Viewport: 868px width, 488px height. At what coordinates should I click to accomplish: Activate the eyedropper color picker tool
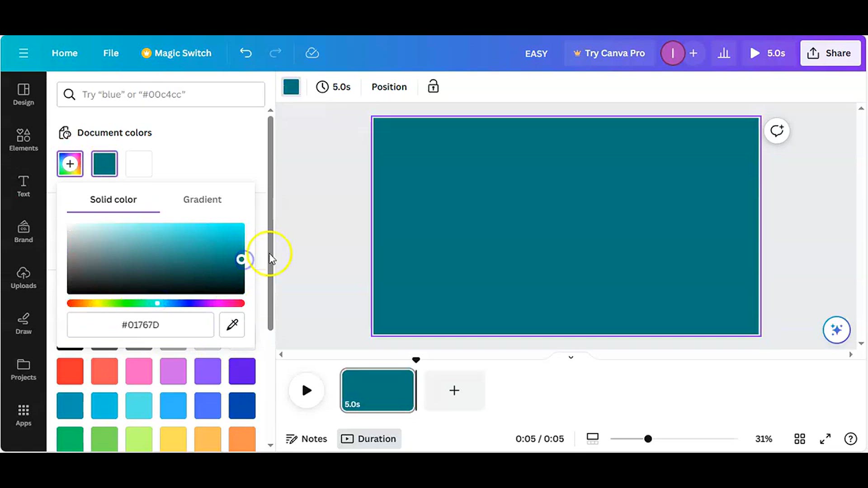tap(232, 324)
